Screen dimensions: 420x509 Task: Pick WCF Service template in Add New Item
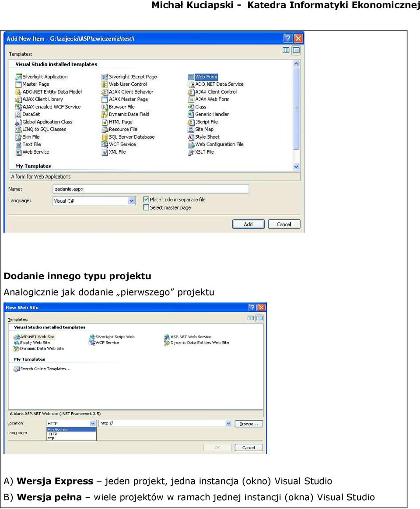(x=119, y=144)
